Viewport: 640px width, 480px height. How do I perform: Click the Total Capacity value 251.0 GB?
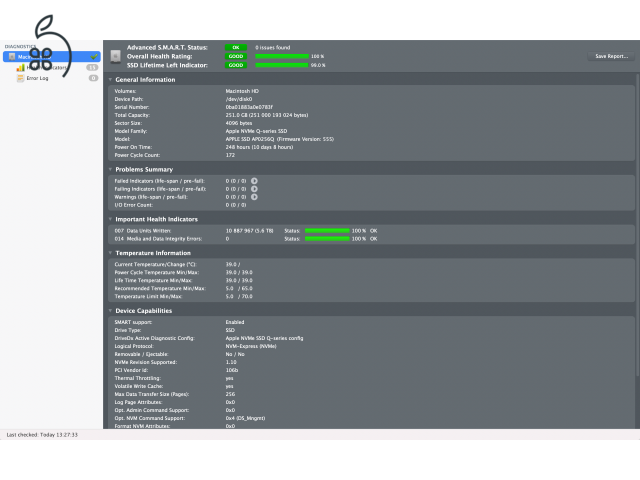267,115
